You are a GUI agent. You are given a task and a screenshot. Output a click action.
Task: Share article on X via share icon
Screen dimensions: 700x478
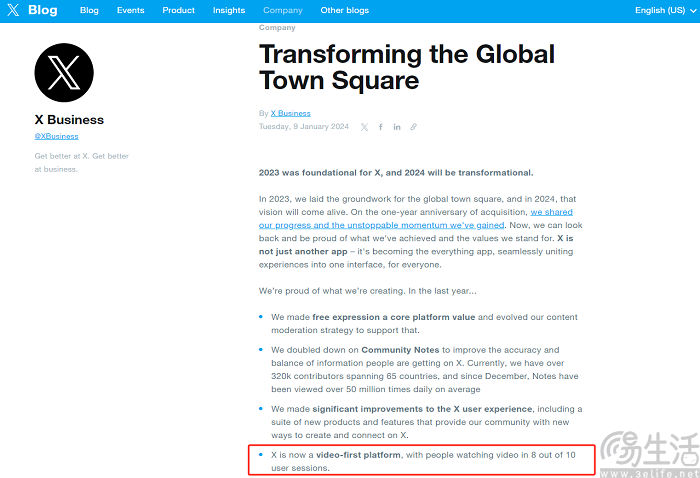tap(364, 127)
